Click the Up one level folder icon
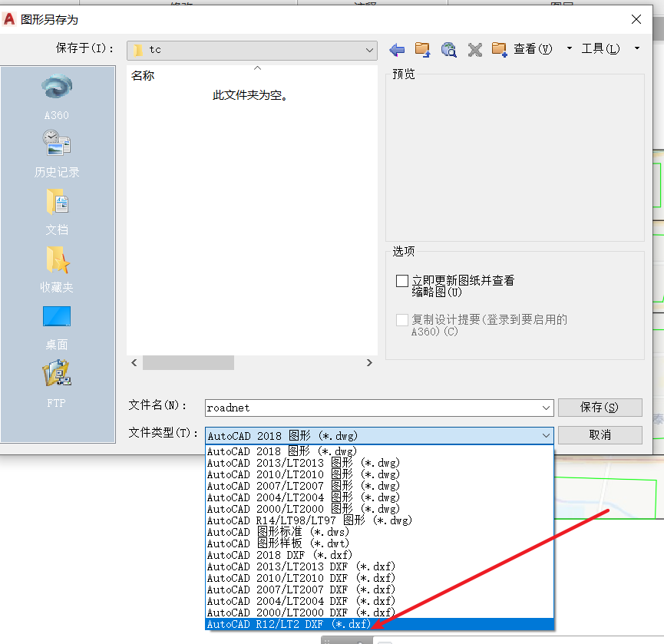This screenshot has width=664, height=644. [x=422, y=49]
